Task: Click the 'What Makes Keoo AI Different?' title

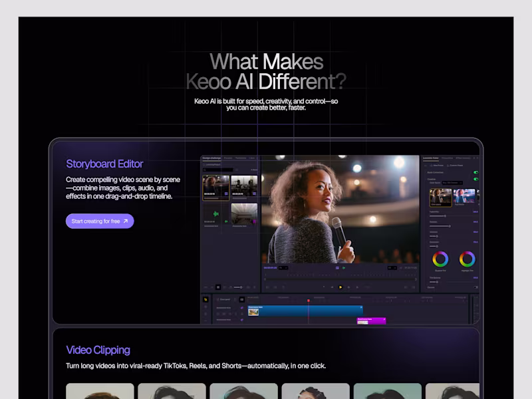Action: pos(266,71)
